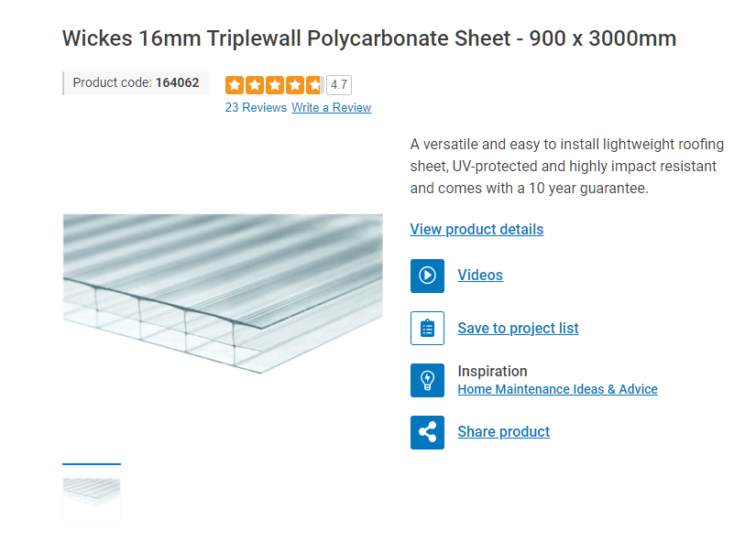This screenshot has height=542, width=756.
Task: Click the first orange rating star
Action: click(x=235, y=85)
